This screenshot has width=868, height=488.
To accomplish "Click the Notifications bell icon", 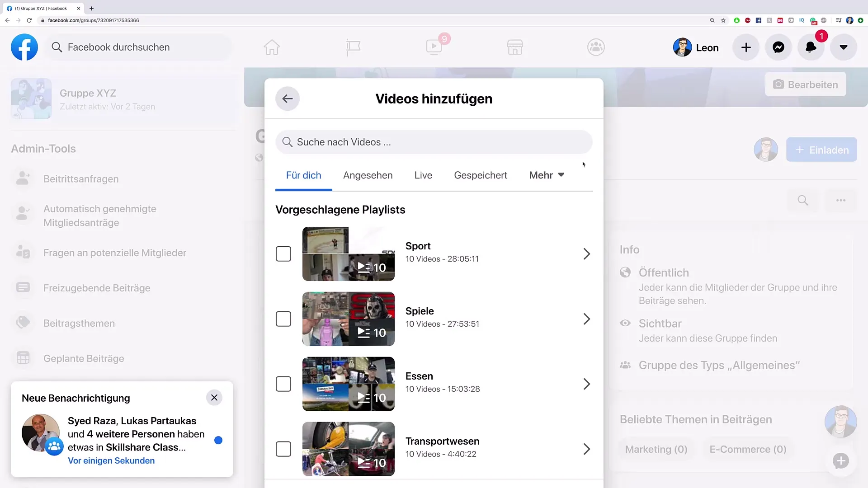I will point(811,47).
